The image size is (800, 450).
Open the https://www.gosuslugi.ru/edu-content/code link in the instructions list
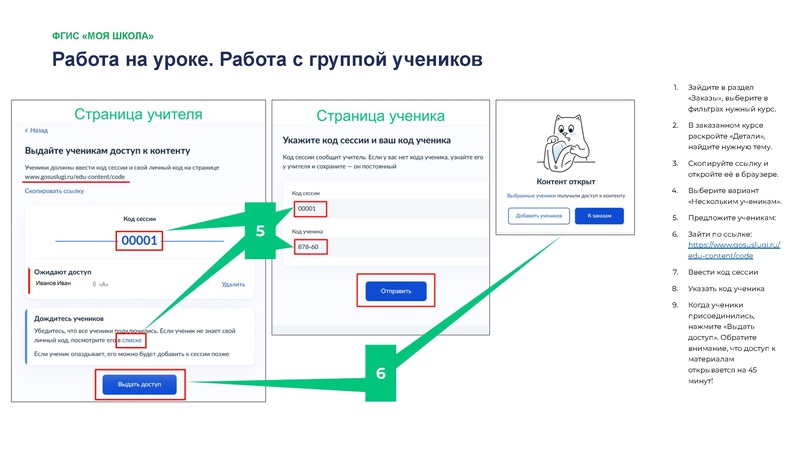coord(734,250)
